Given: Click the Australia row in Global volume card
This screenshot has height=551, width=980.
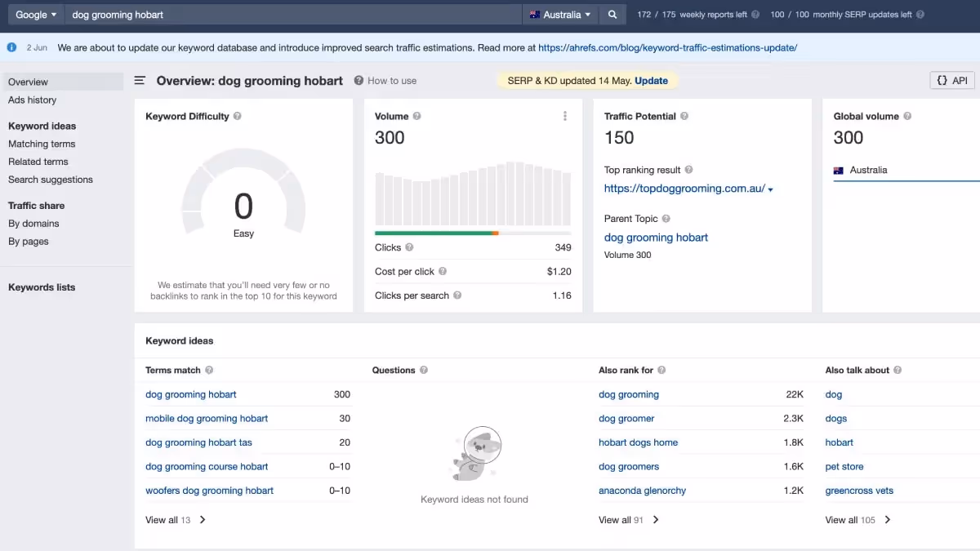Looking at the screenshot, I should [906, 170].
